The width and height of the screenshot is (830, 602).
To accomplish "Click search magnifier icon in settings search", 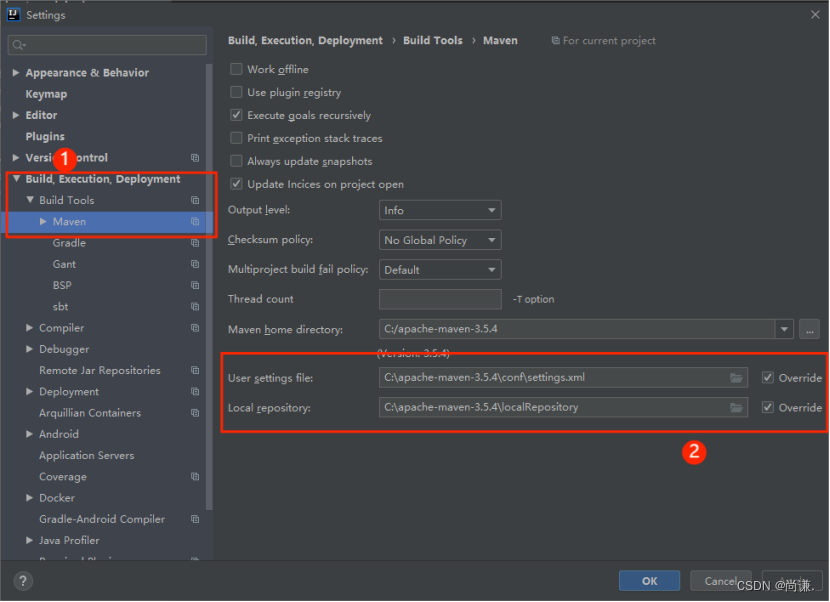I will click(19, 45).
